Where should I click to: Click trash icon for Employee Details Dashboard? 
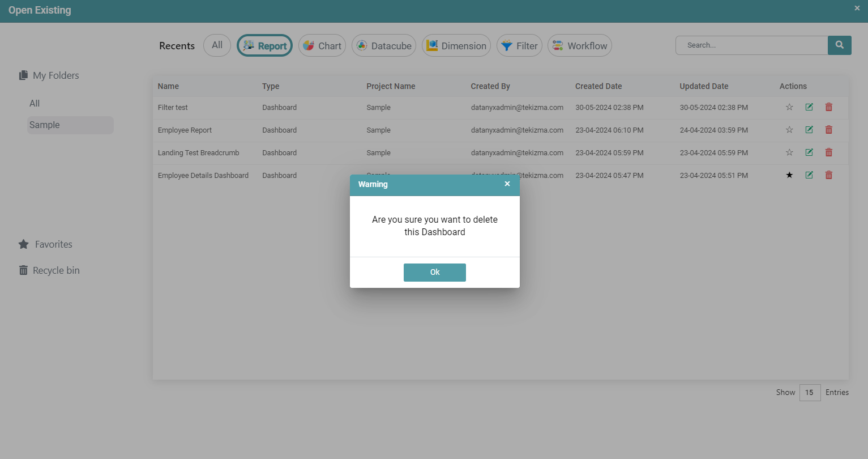click(828, 175)
